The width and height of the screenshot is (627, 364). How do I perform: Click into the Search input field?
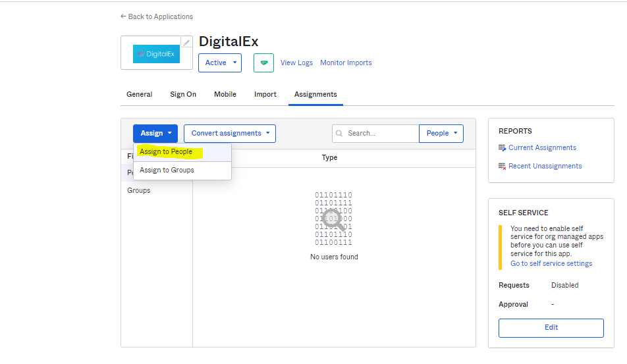[379, 134]
